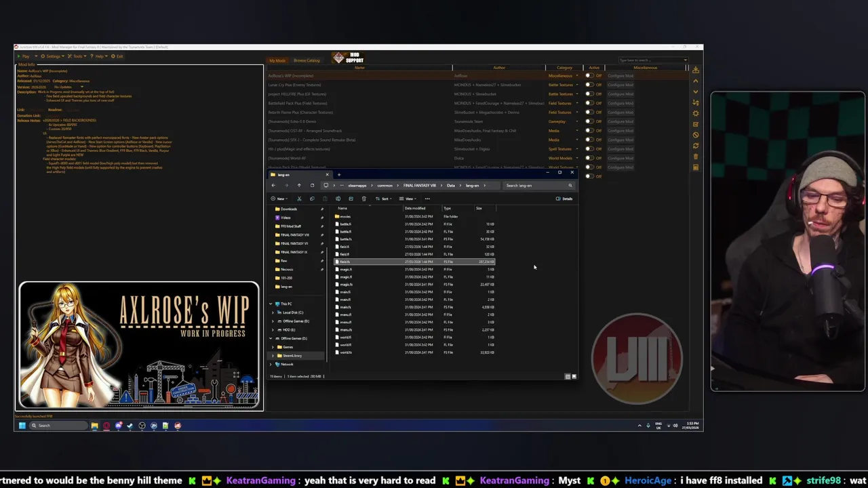Switch to My Mods tab
The width and height of the screenshot is (868, 488).
277,60
